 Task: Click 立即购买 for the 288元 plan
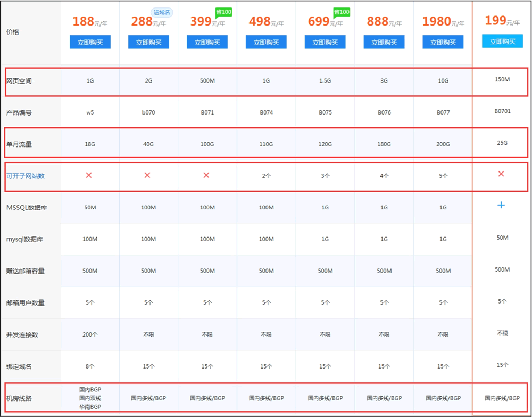[148, 42]
